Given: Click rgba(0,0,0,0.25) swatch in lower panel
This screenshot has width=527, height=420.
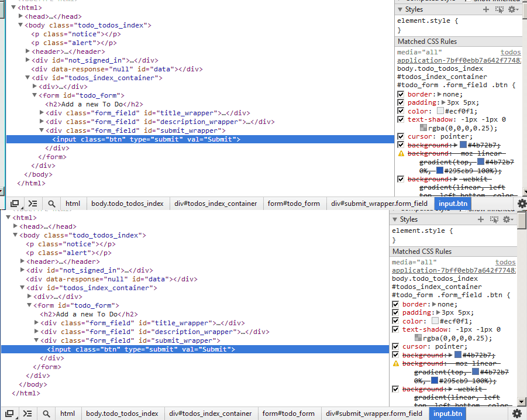Looking at the screenshot, I should (x=418, y=338).
